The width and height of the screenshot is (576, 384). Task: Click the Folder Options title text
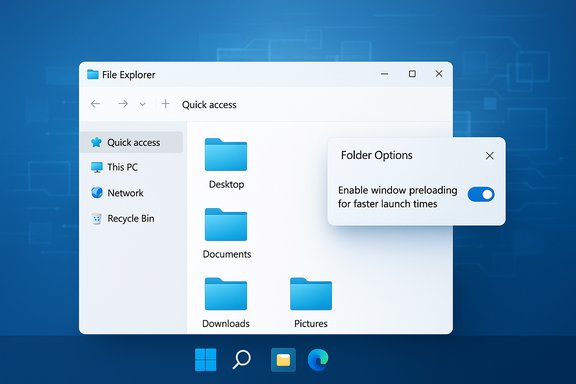[x=377, y=155]
